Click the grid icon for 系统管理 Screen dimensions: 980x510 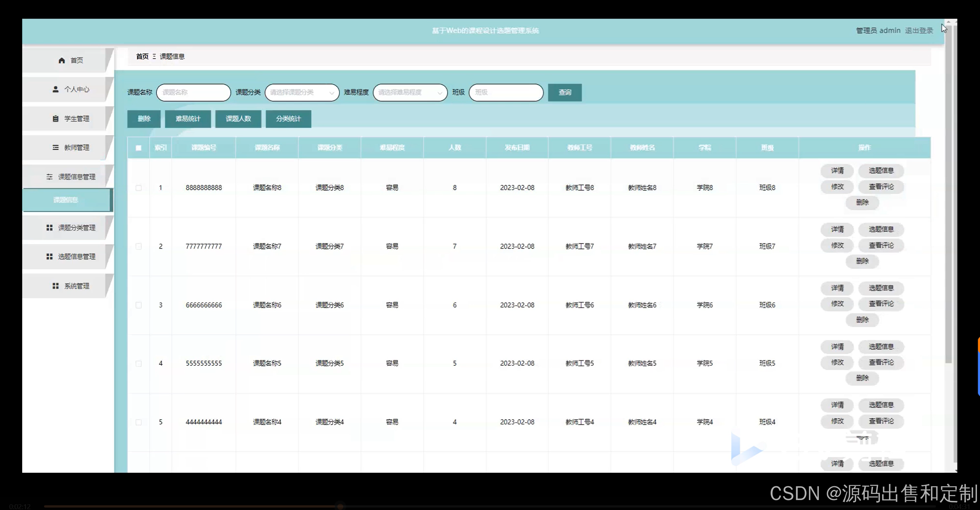[x=56, y=286]
